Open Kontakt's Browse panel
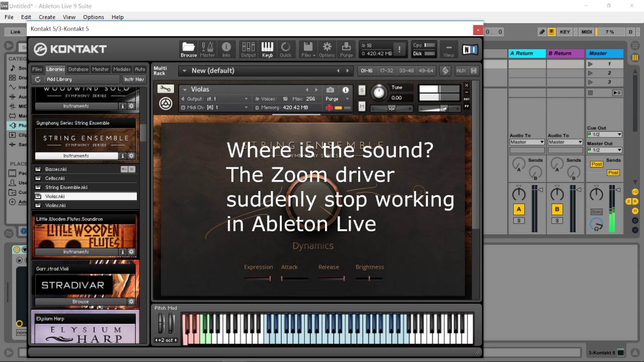Viewport: 644px width, 362px height. coord(189,49)
